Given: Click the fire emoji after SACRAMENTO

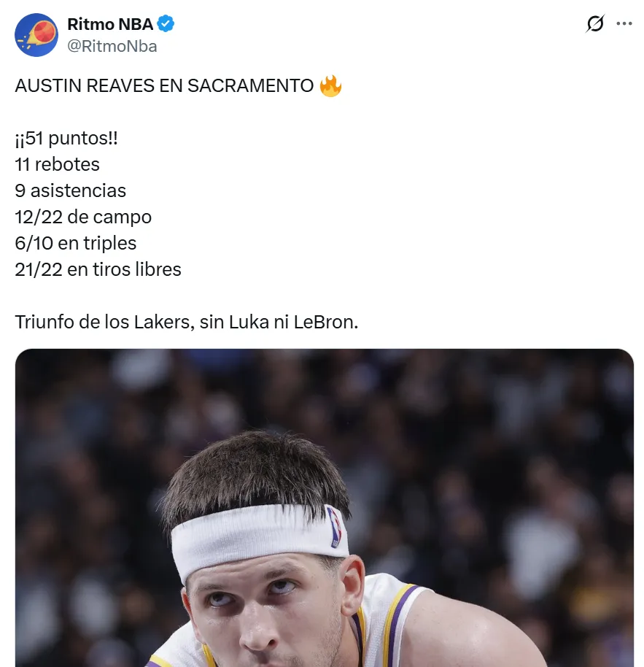Looking at the screenshot, I should pos(330,86).
